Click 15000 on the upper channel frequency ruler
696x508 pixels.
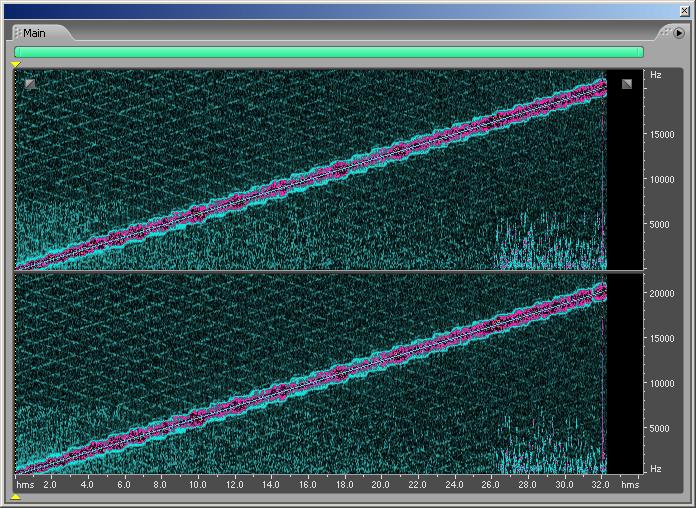[662, 134]
